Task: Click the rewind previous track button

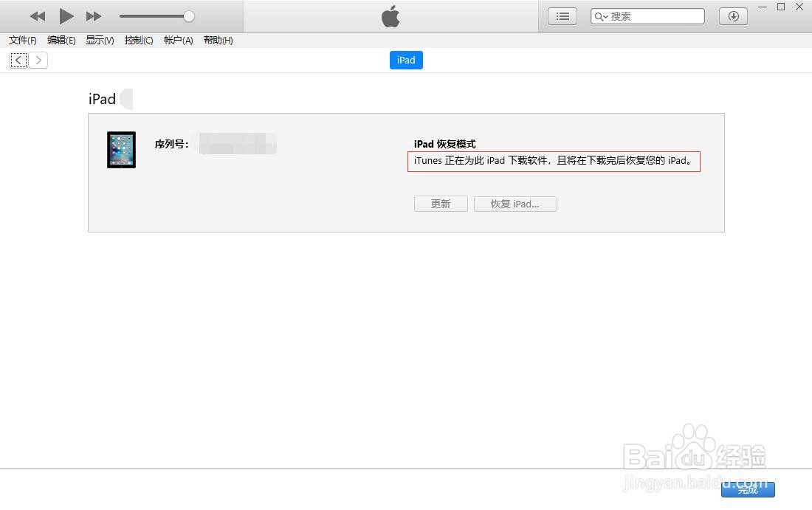Action: pyautogui.click(x=38, y=16)
